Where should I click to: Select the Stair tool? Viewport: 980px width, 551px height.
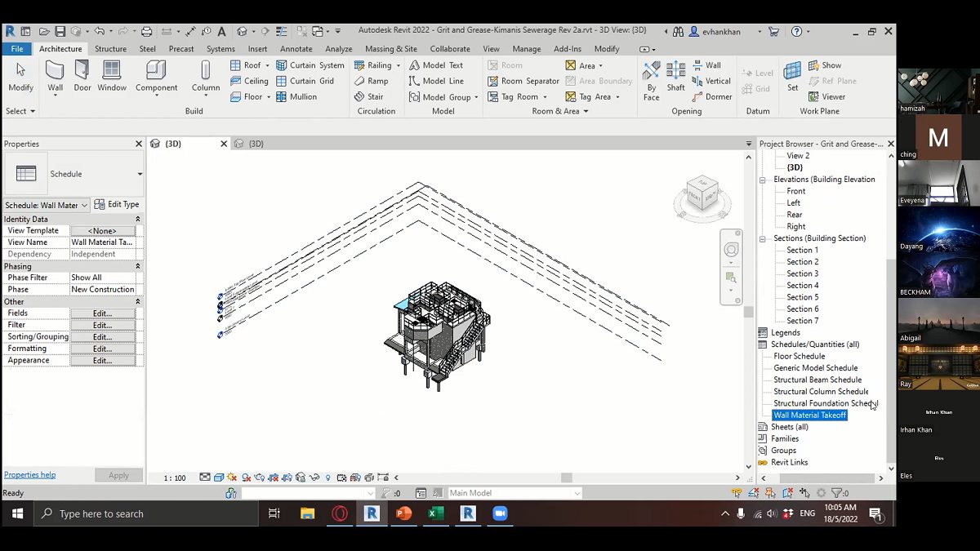pos(369,96)
